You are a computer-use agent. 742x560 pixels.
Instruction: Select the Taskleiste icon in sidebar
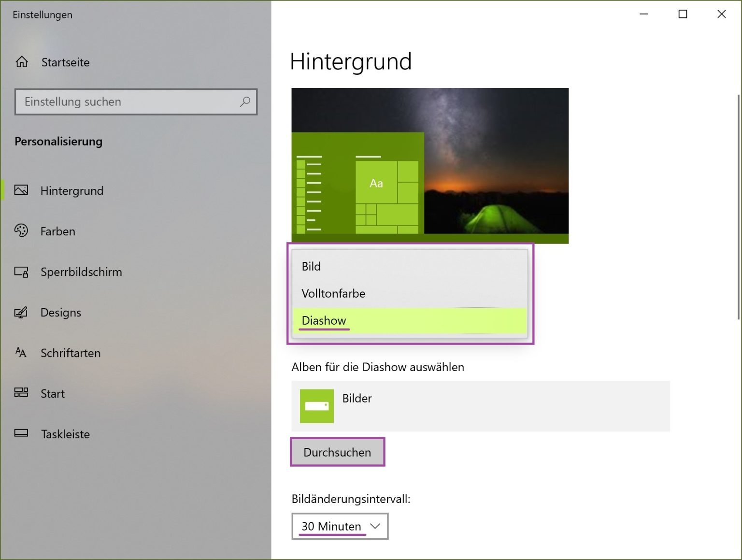pyautogui.click(x=21, y=434)
